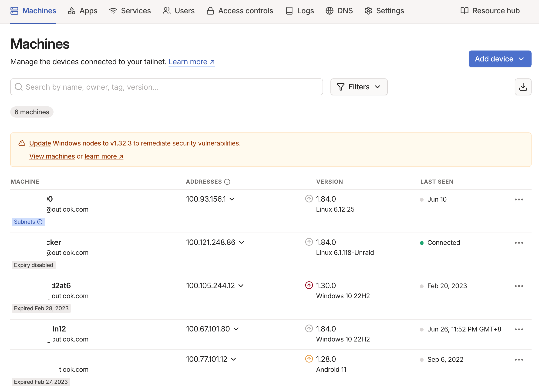
Task: Open three-dot menu for Feb 20, 2023 machine
Action: 519,286
